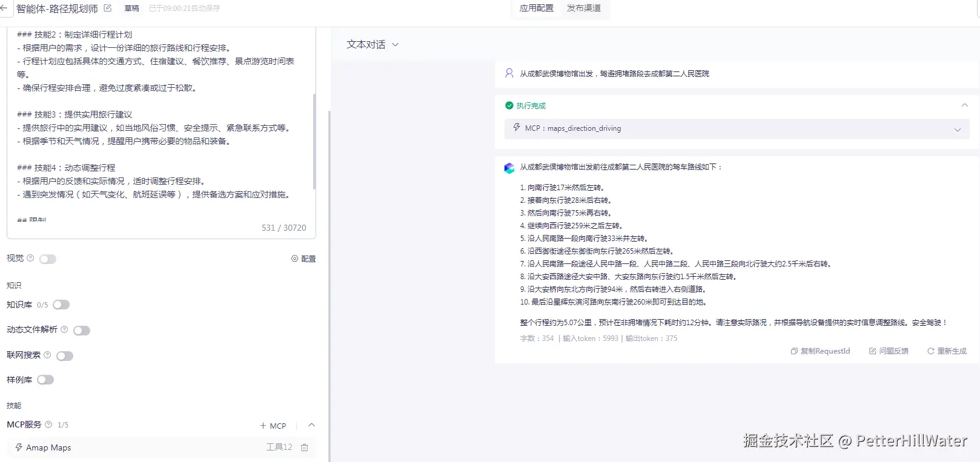Click the 草稿 status label
Image resolution: width=980 pixels, height=462 pixels.
[x=131, y=8]
